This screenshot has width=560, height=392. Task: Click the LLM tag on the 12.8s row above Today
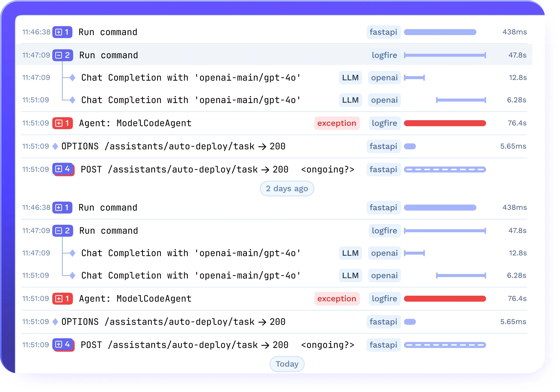click(x=350, y=253)
